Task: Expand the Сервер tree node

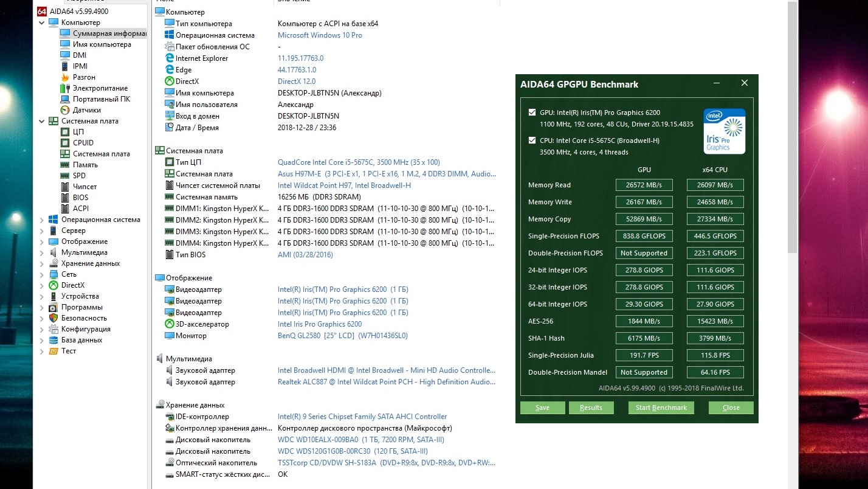Action: tap(42, 231)
